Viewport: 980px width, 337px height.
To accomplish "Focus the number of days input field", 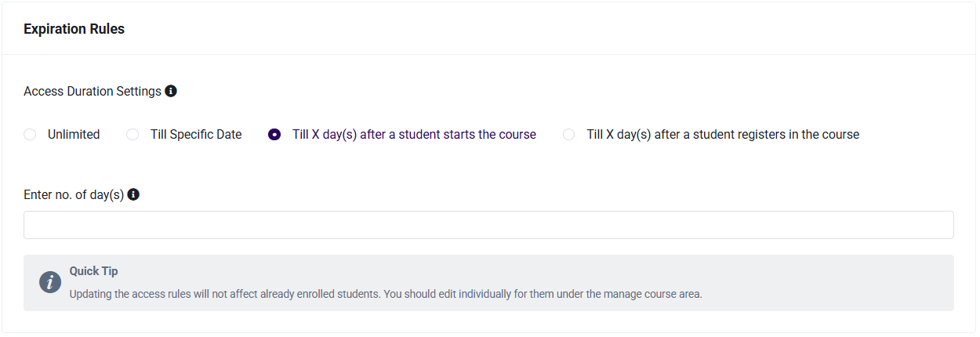I will (488, 225).
